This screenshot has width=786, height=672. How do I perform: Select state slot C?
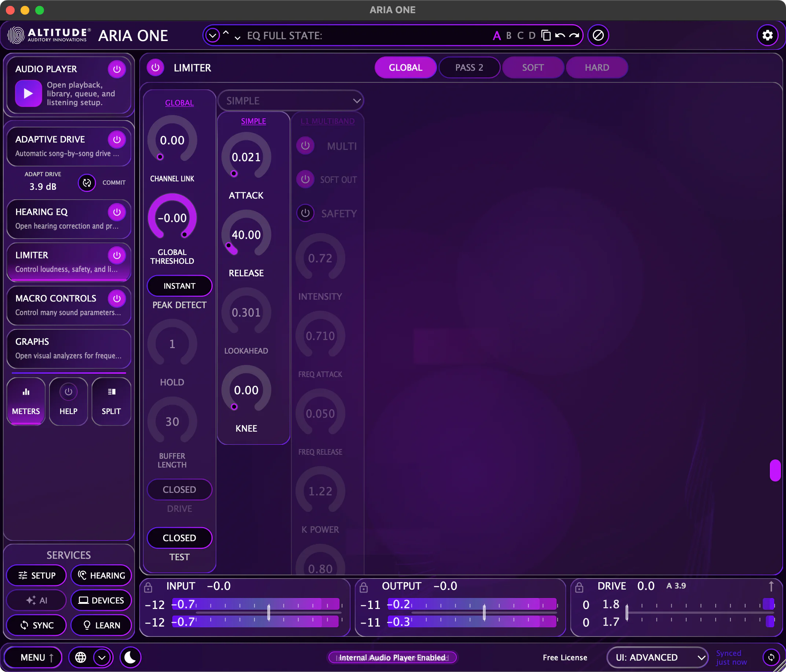tap(521, 36)
